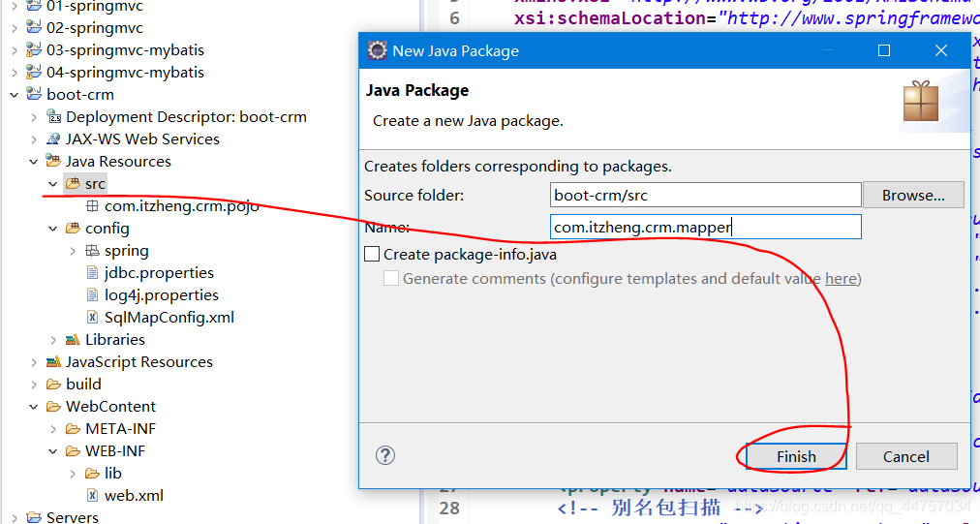The width and height of the screenshot is (980, 524).
Task: Click the Java Resources icon
Action: (54, 162)
